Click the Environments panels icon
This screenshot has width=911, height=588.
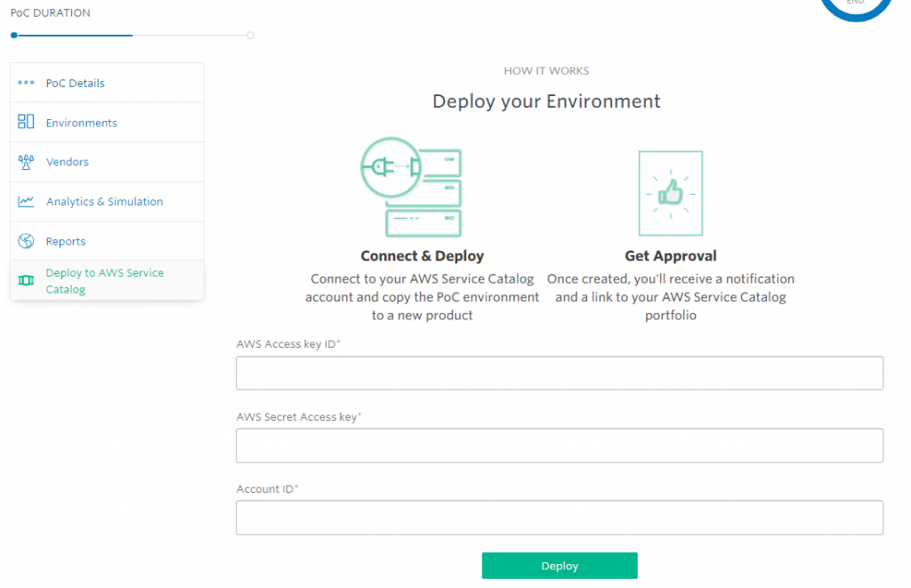point(26,122)
